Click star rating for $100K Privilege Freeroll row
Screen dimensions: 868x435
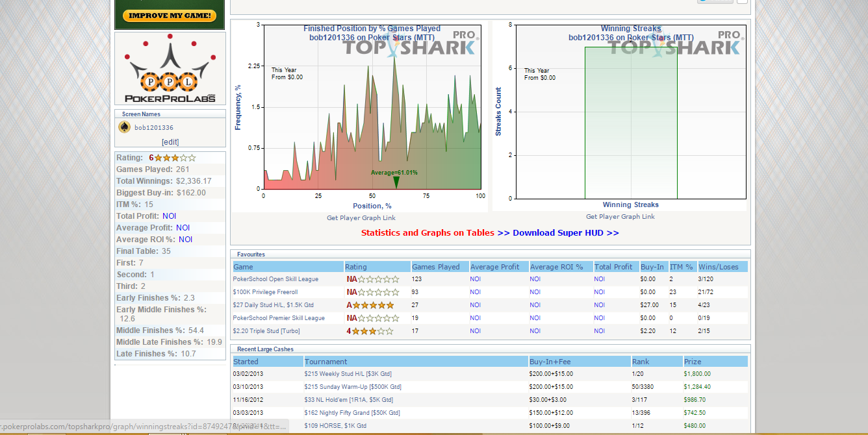tap(378, 292)
